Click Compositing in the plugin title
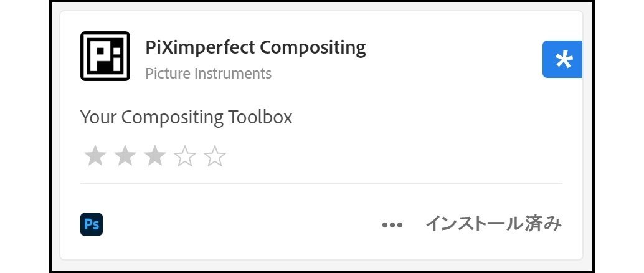644x273 pixels. point(313,47)
